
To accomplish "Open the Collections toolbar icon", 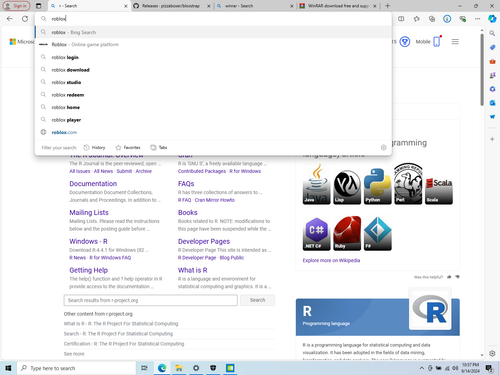I will point(432,19).
